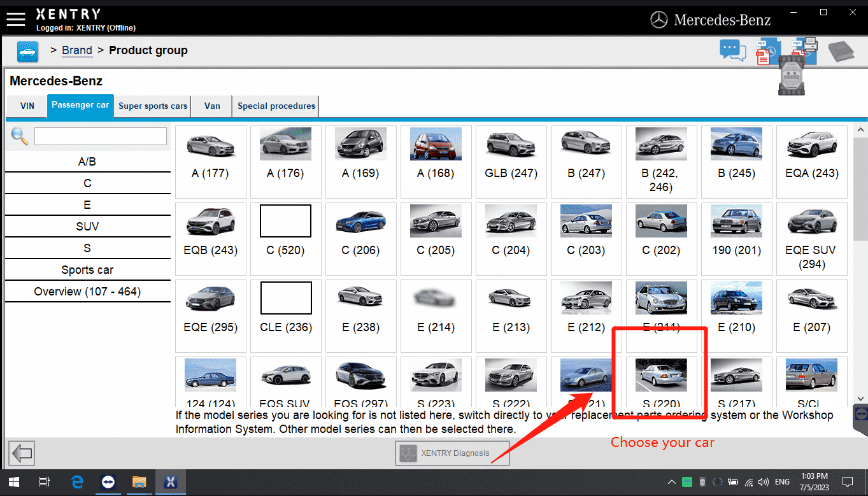This screenshot has height=496, width=868.
Task: Select the C (520) model tile
Action: click(x=285, y=239)
